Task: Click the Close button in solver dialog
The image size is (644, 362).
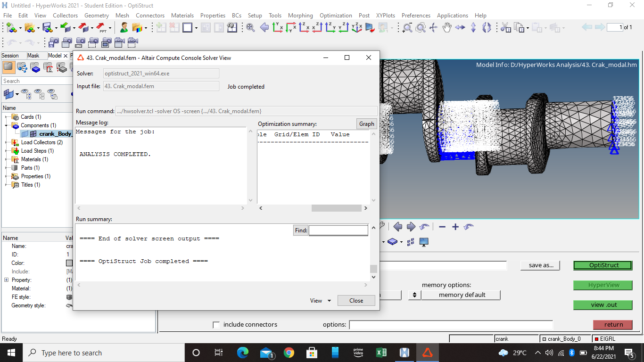Action: click(356, 301)
